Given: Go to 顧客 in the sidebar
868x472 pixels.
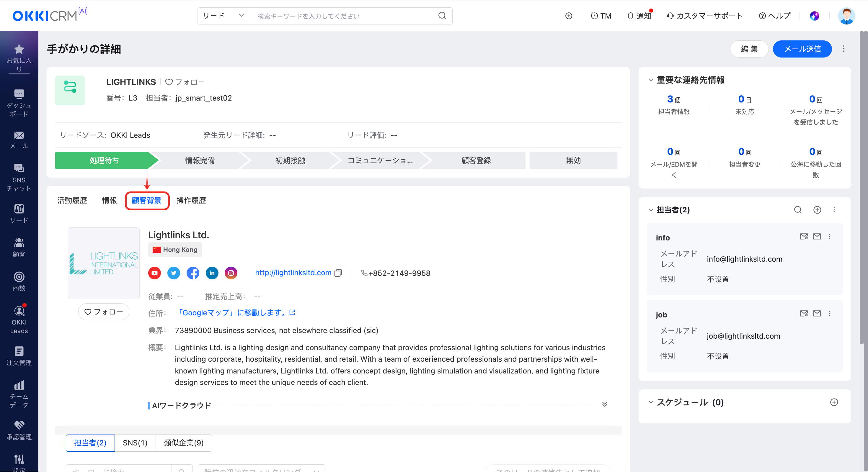Looking at the screenshot, I should point(19,248).
